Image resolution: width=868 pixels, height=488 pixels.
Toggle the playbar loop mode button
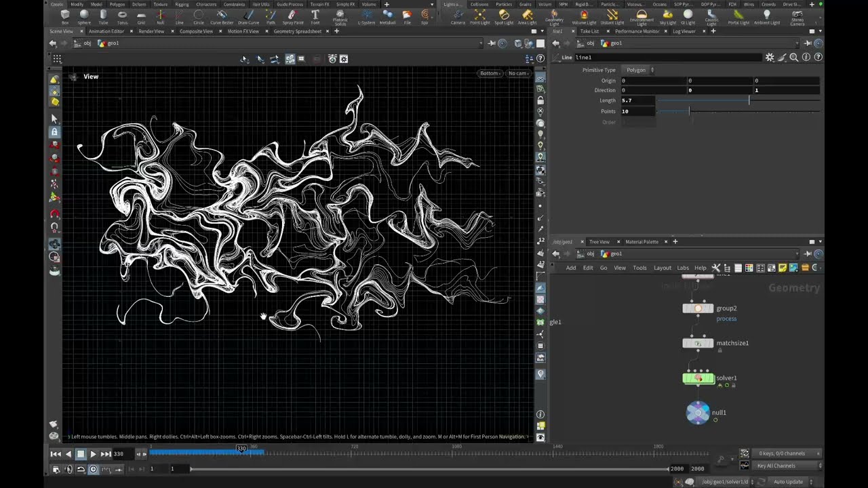tap(81, 469)
